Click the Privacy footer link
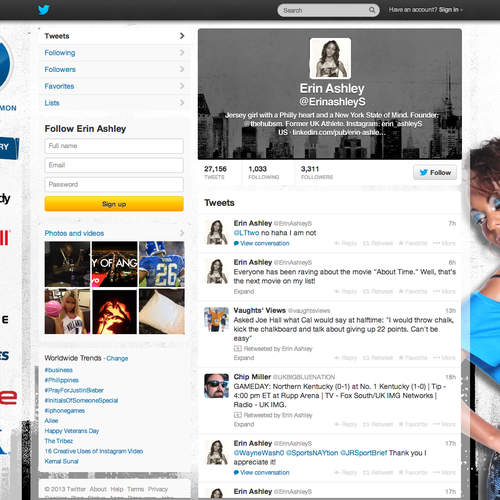This screenshot has height=500, width=500. (x=158, y=489)
